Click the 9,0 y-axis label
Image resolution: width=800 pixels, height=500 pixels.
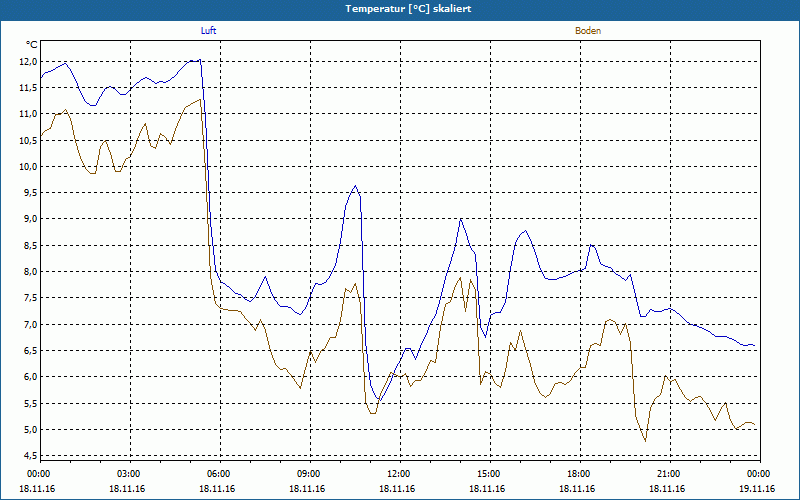click(31, 219)
